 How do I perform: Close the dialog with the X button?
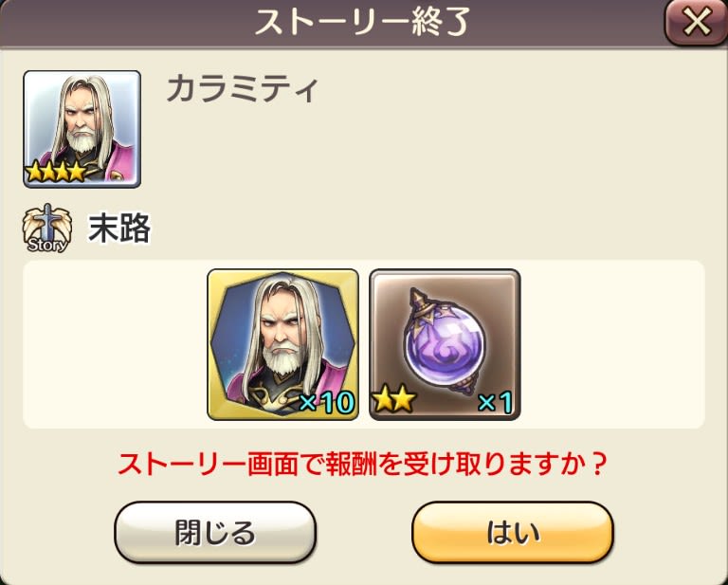[x=696, y=22]
